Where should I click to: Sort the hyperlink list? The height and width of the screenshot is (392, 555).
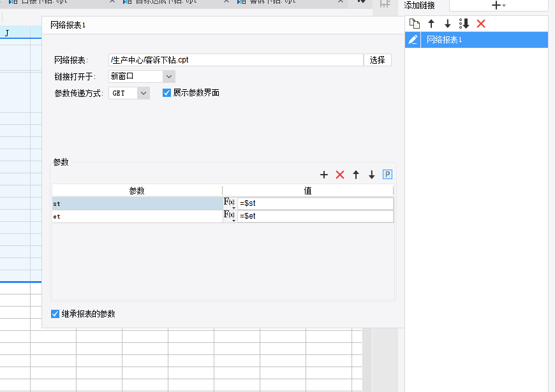tap(464, 24)
